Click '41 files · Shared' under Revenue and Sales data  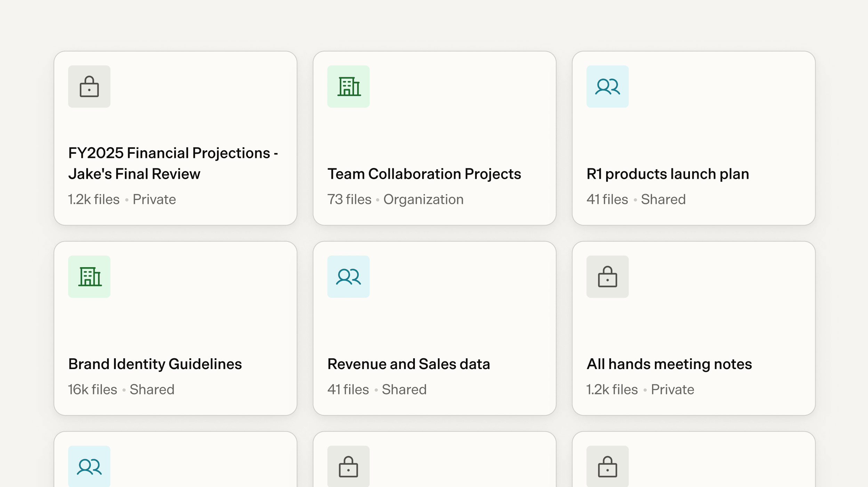377,389
